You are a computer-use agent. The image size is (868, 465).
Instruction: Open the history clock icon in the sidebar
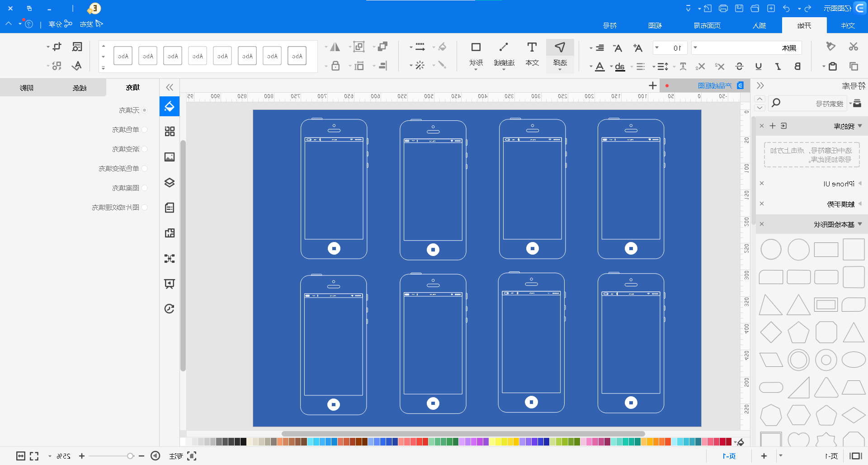[170, 309]
